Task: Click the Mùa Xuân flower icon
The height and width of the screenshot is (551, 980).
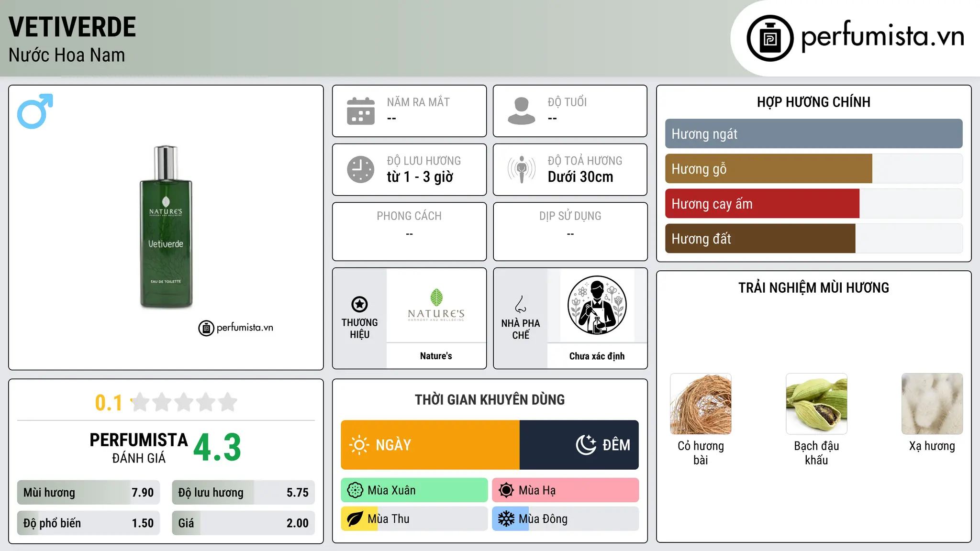Action: click(355, 490)
